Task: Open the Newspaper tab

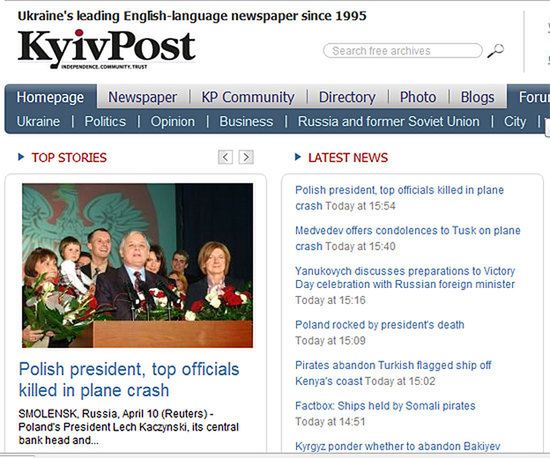Action: [x=142, y=97]
